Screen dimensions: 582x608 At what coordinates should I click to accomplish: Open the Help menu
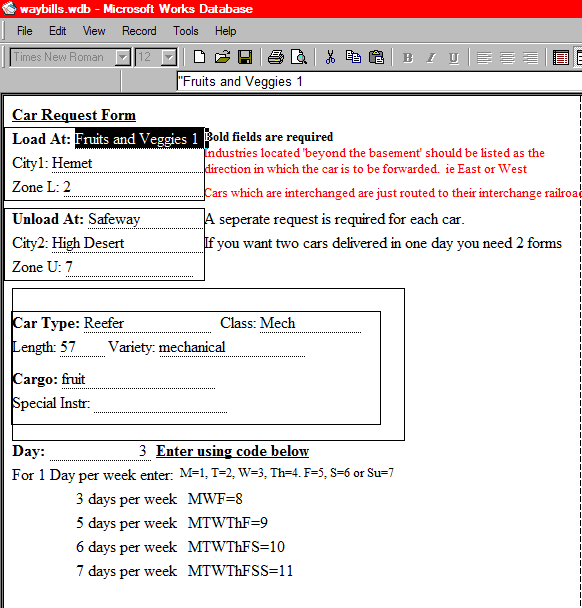(x=226, y=31)
